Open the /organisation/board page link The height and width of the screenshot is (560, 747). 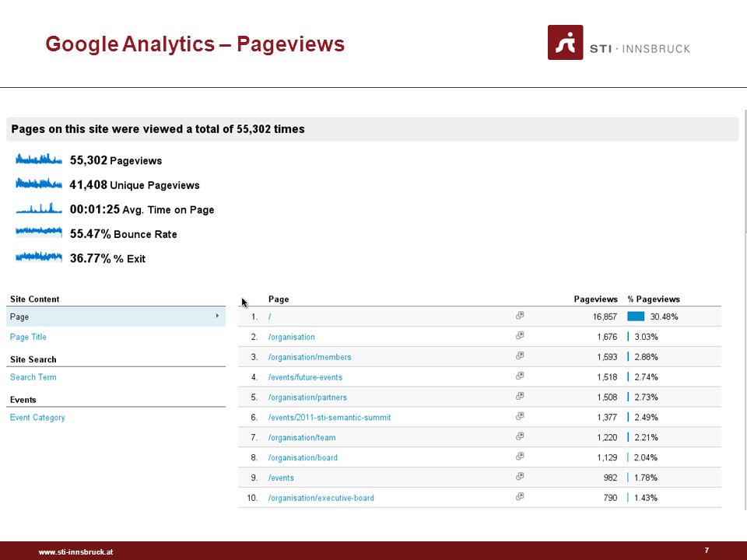pyautogui.click(x=303, y=457)
